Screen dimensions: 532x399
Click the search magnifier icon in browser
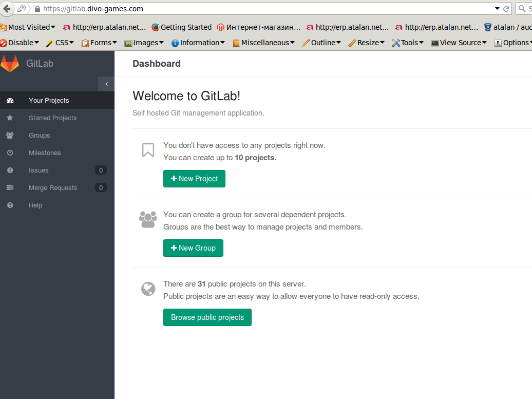pyautogui.click(x=522, y=9)
